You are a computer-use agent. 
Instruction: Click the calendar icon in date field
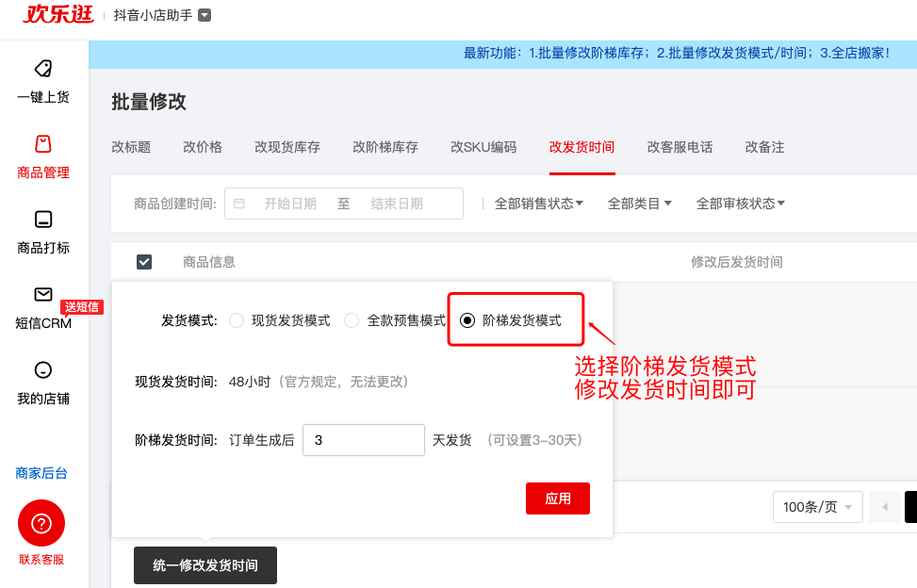tap(239, 204)
